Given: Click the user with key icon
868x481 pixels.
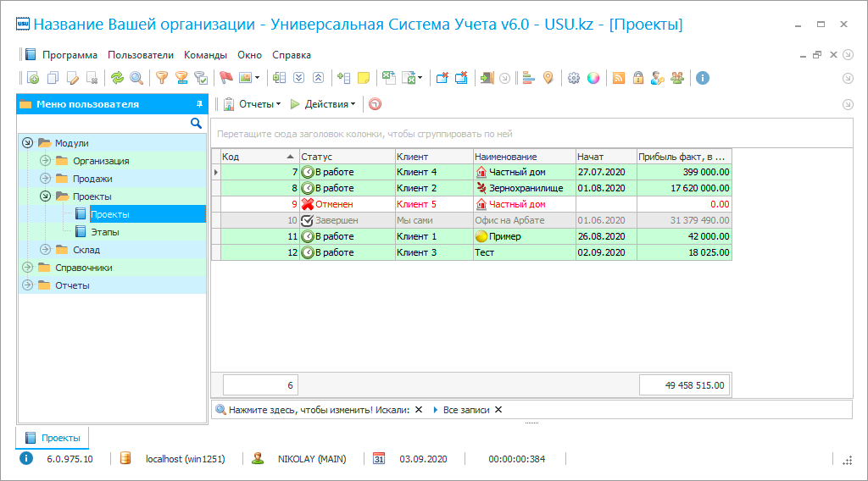Looking at the screenshot, I should pos(658,78).
